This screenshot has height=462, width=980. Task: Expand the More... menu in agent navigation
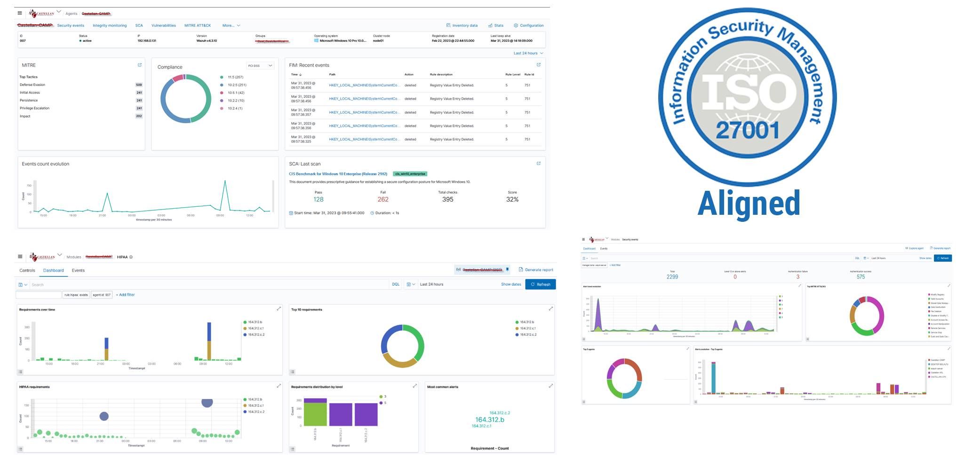click(231, 25)
